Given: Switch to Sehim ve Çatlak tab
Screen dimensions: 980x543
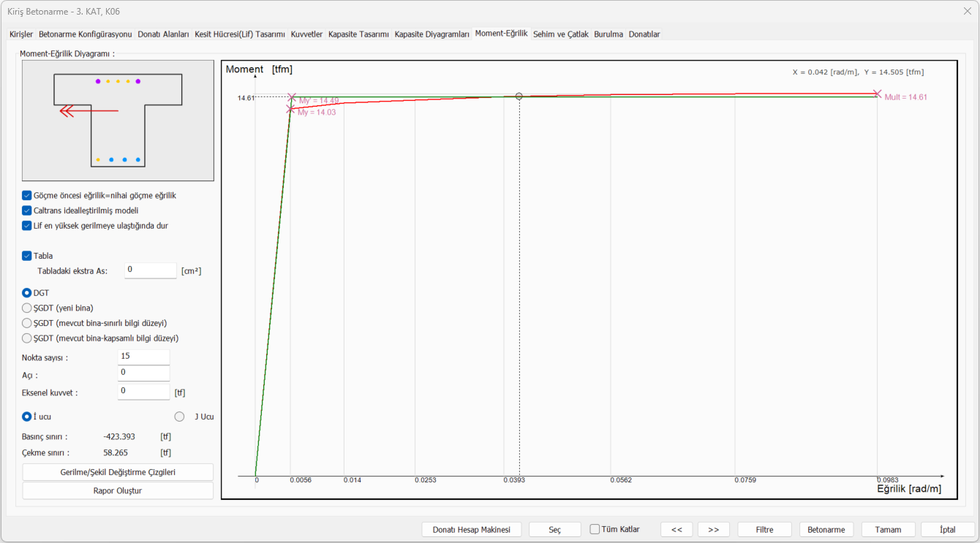Looking at the screenshot, I should coord(560,34).
